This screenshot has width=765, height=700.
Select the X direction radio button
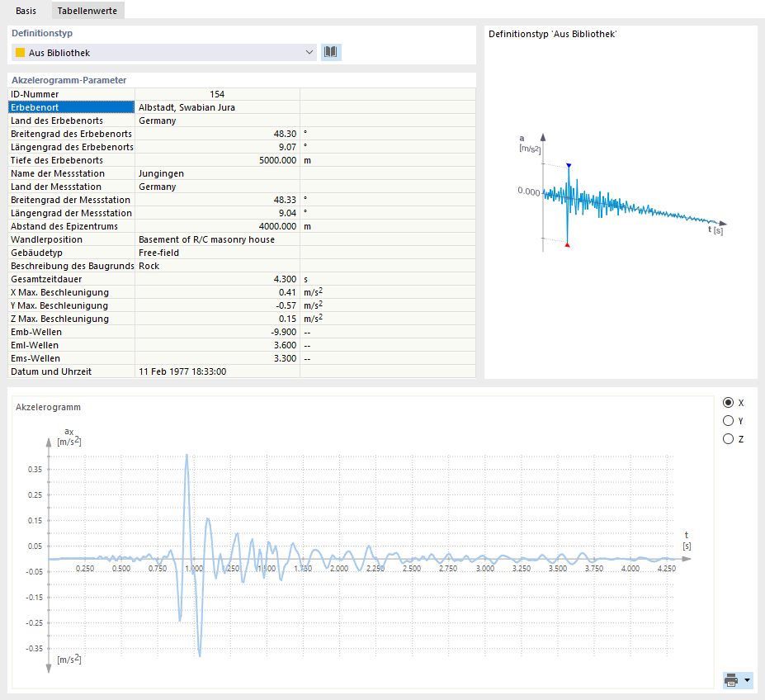point(728,403)
